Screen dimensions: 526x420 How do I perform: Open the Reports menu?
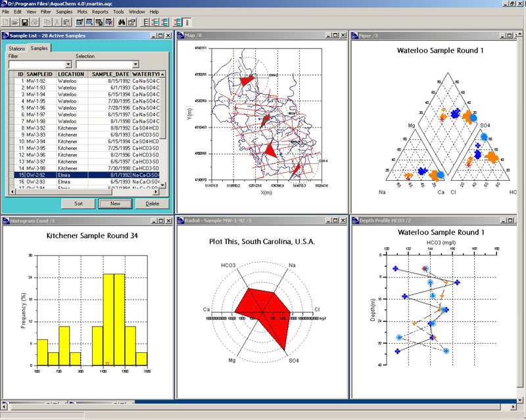[100, 11]
